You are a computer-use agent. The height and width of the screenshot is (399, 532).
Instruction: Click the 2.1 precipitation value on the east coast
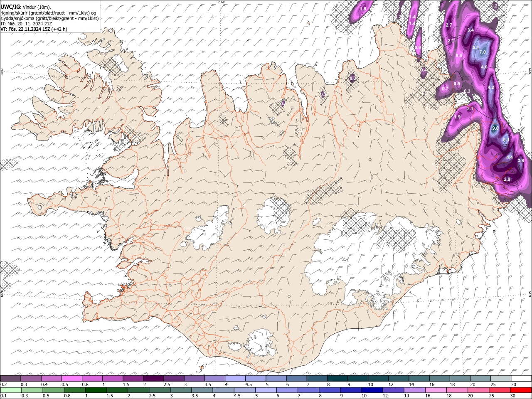point(470,109)
